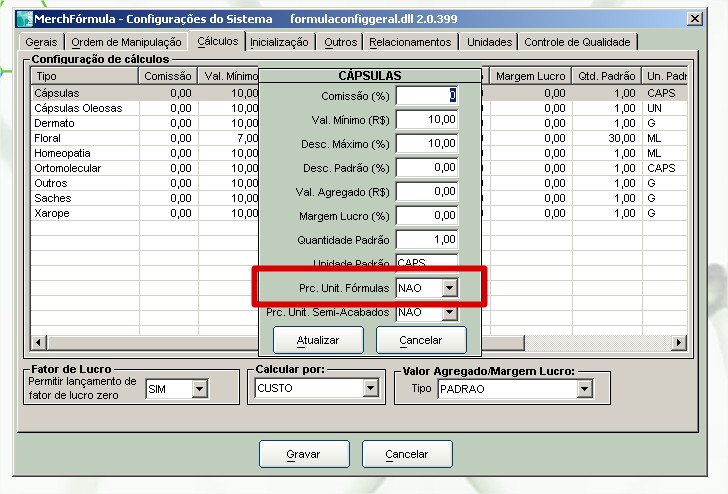Click the Comissão (%) input field

coord(426,95)
